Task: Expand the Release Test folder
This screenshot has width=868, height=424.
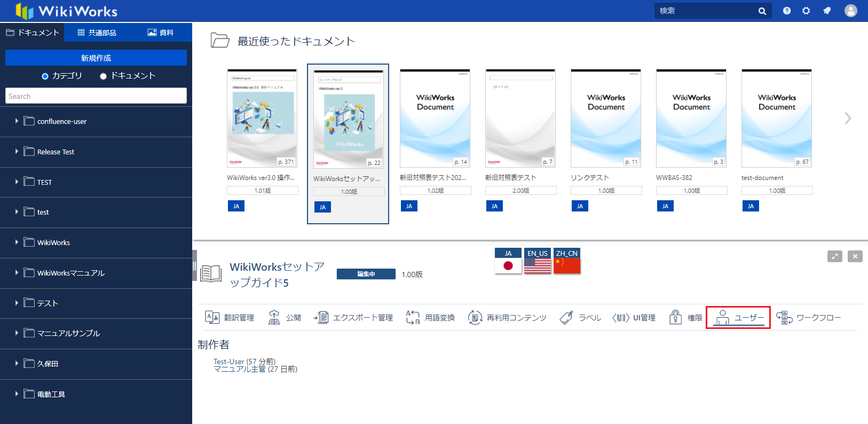Action: (17, 152)
